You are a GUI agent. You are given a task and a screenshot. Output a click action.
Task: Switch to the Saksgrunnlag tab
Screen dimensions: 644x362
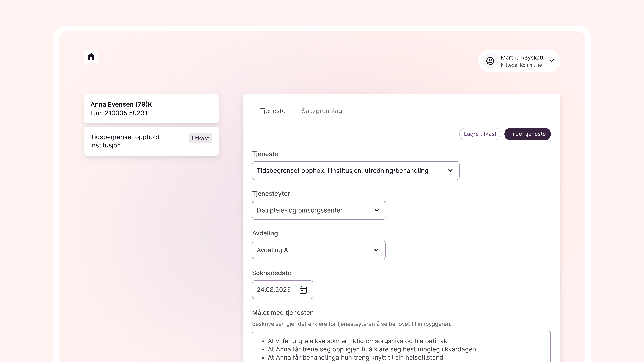[321, 111]
